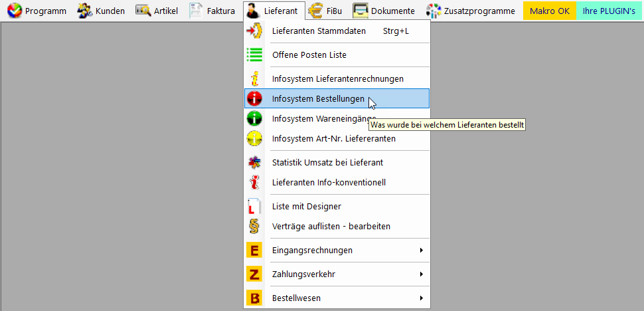Click the red info icon for Bestellungen

(x=254, y=98)
